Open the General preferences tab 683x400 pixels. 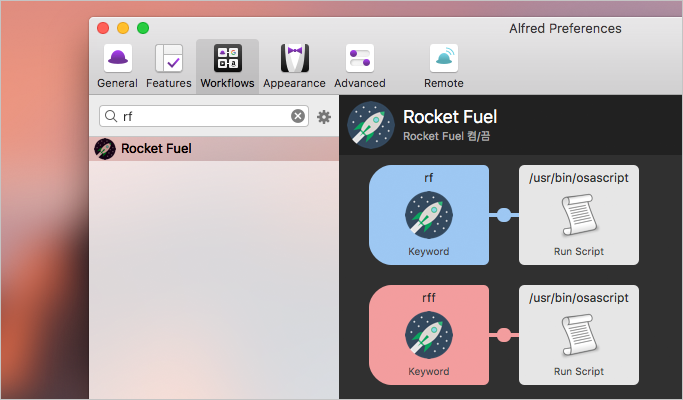(x=117, y=67)
